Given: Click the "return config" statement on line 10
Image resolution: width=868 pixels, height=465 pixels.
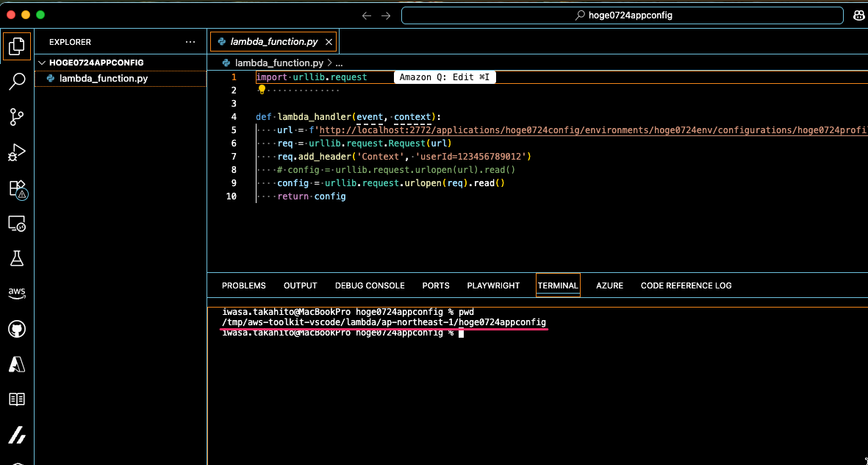Looking at the screenshot, I should [x=312, y=196].
